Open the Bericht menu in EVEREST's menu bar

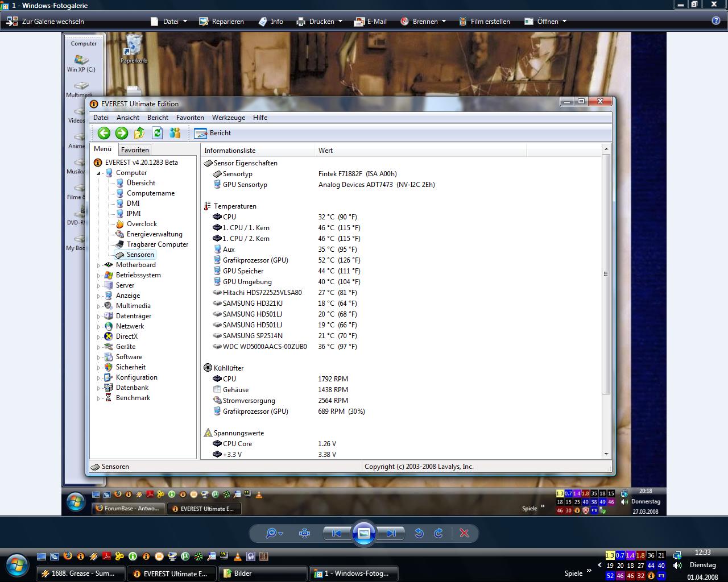pyautogui.click(x=158, y=118)
